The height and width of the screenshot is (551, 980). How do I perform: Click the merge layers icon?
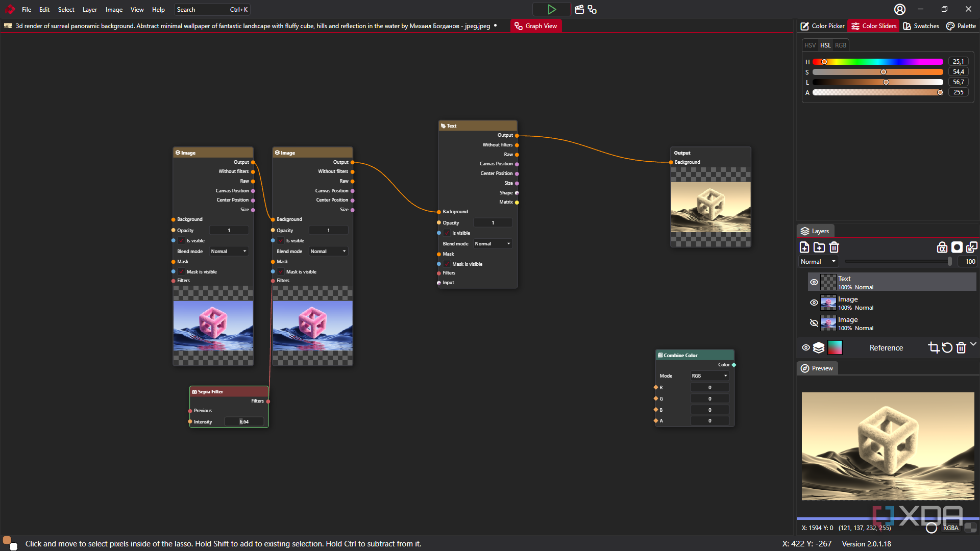[972, 247]
